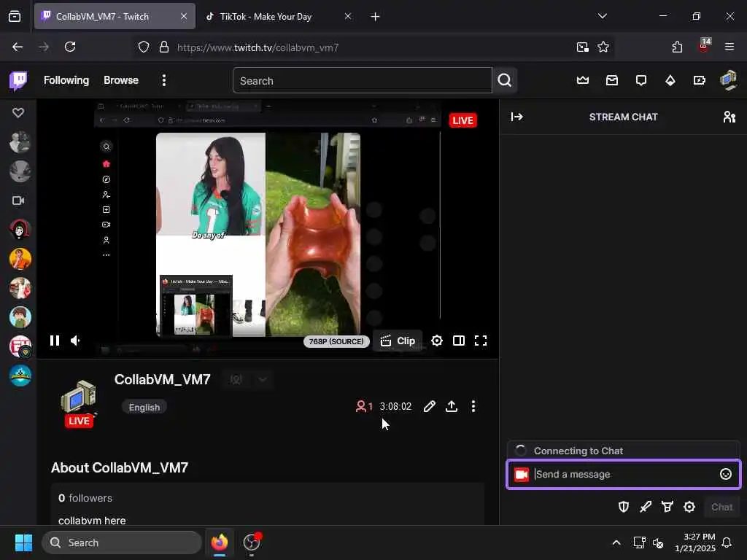Edit stream info with the pencil icon
747x560 pixels.
pos(429,406)
